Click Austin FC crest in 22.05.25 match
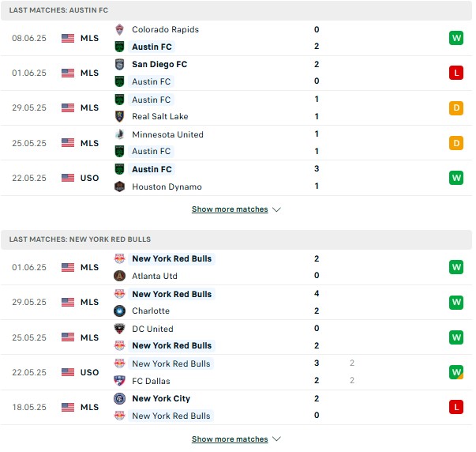 120,169
